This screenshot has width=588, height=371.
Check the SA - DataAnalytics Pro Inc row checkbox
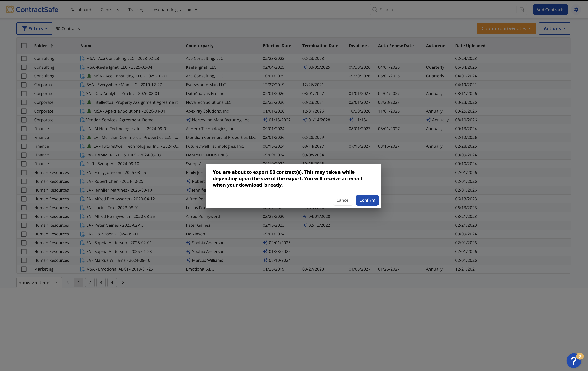[x=24, y=94]
